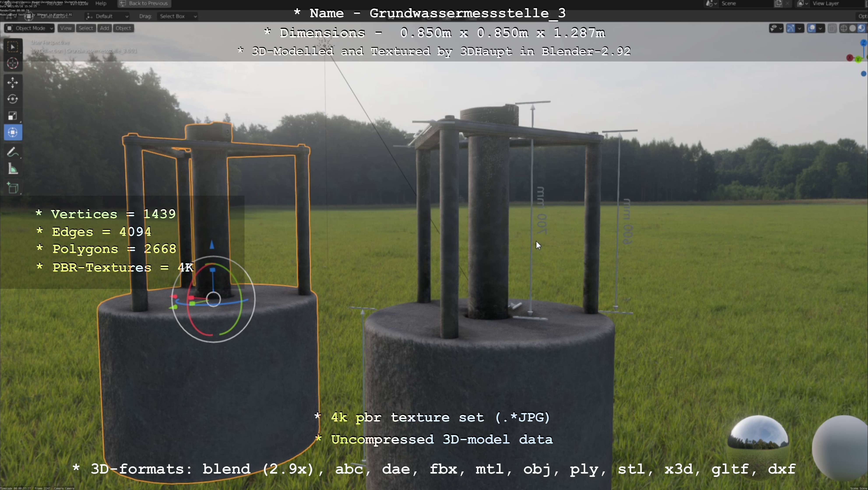This screenshot has height=490, width=868.
Task: Click the Object Mode square icon
Action: coord(9,28)
